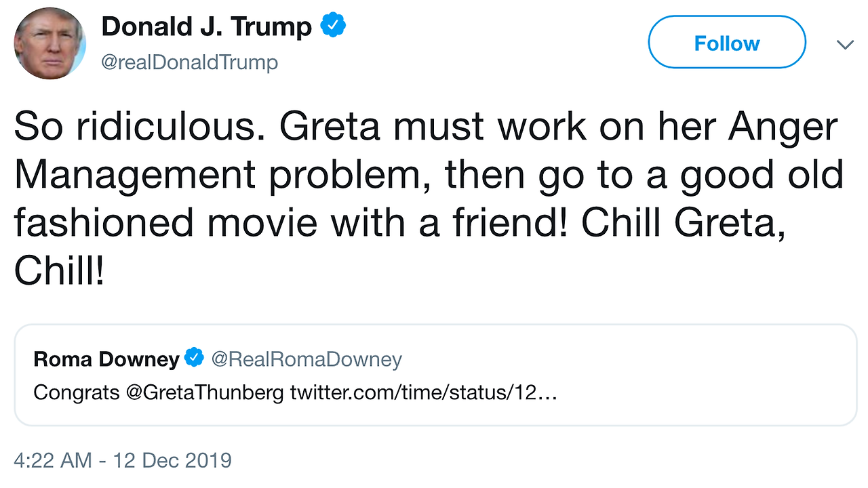Click the verified badge beside Donald J. Trump

333,26
